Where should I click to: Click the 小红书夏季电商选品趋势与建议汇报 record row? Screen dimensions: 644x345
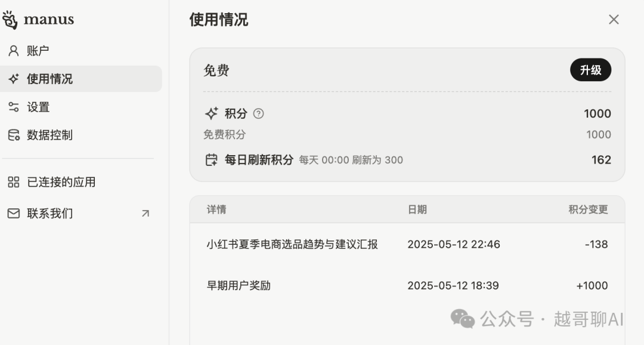407,244
